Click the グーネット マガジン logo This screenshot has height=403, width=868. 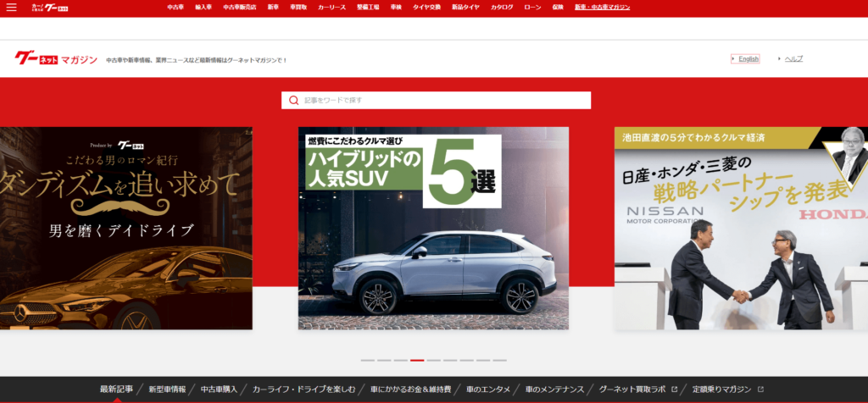click(56, 58)
